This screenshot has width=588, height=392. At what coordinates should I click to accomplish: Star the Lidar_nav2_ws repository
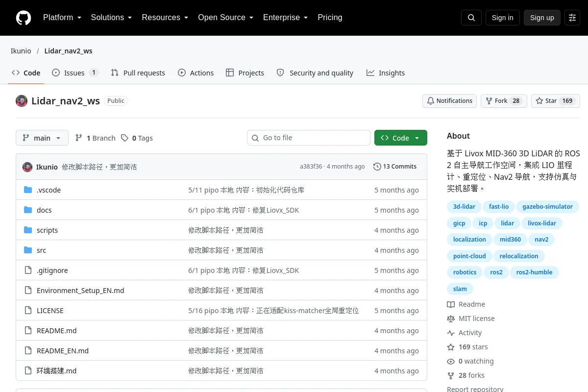[556, 101]
